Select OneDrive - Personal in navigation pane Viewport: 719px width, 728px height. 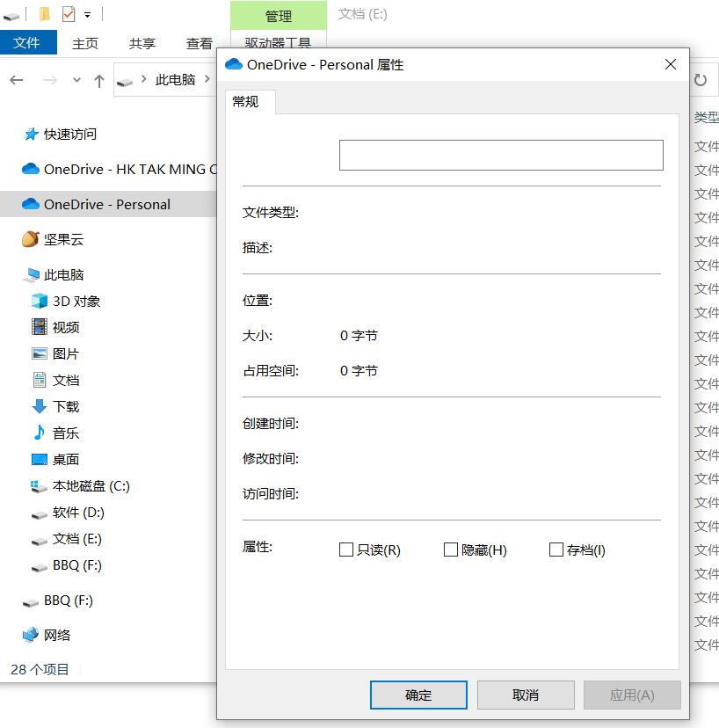click(107, 204)
